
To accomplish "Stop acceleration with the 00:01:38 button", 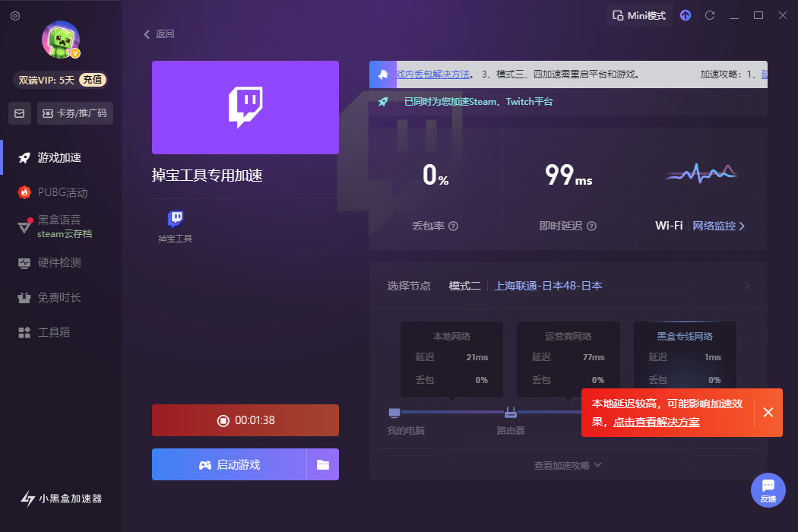I will [245, 420].
